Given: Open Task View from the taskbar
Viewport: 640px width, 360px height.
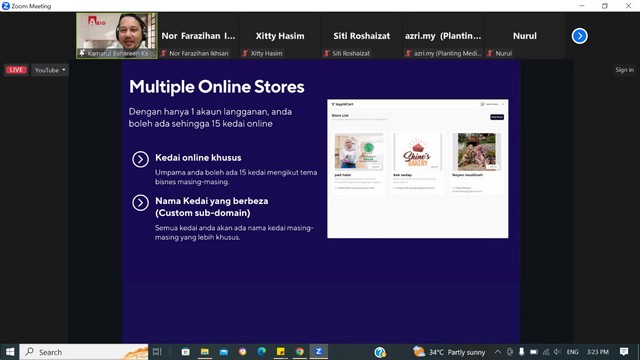Looking at the screenshot, I should click(x=158, y=352).
